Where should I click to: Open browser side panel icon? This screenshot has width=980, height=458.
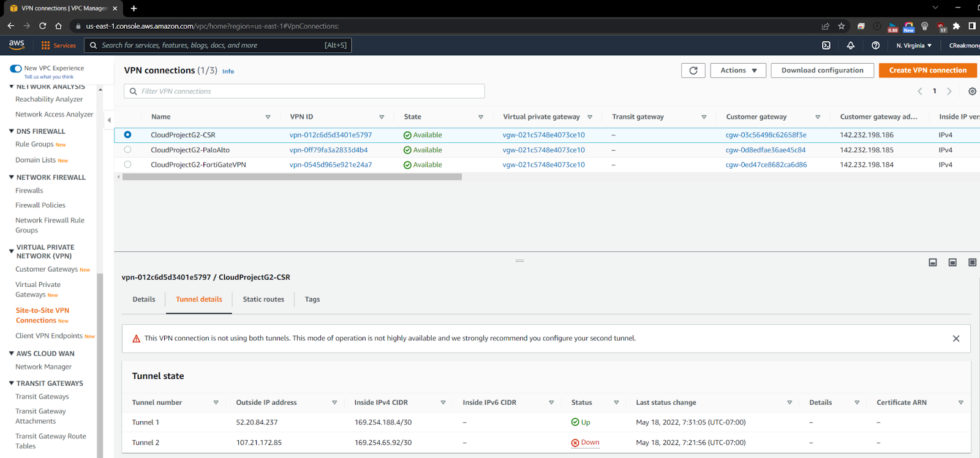[x=972, y=26]
